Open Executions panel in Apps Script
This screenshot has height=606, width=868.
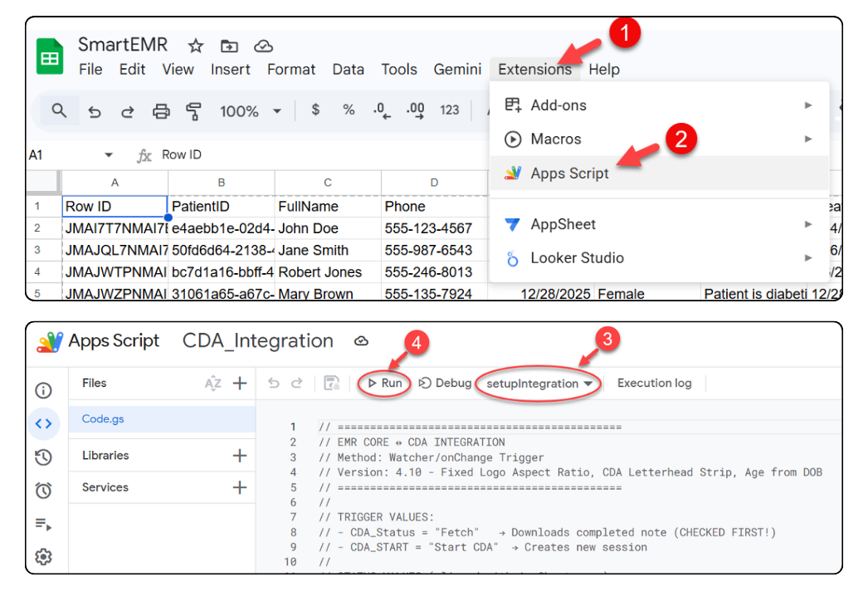(44, 524)
